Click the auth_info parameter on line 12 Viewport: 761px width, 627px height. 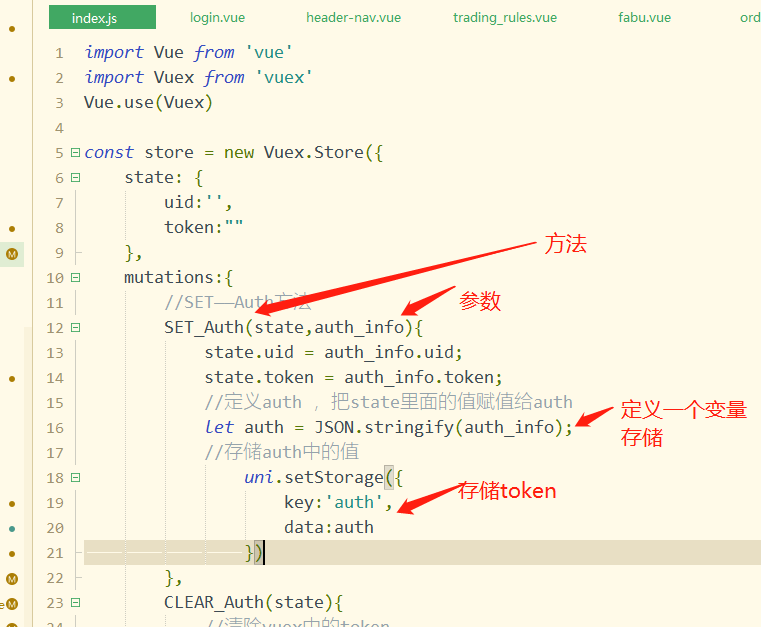(359, 328)
